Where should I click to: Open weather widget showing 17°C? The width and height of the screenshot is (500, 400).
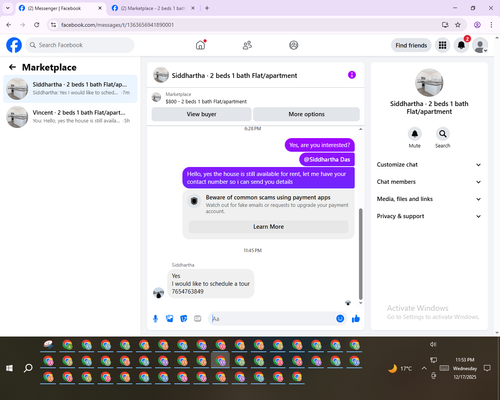400,368
